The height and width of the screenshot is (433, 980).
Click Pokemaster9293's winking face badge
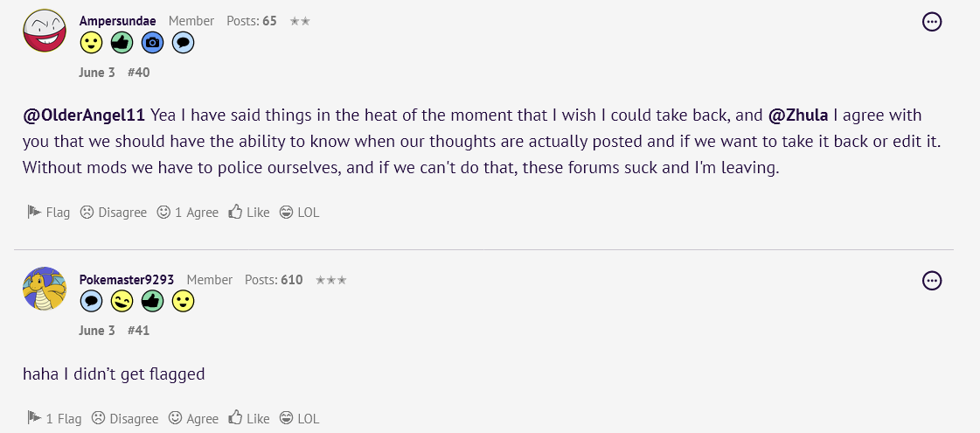coord(122,302)
